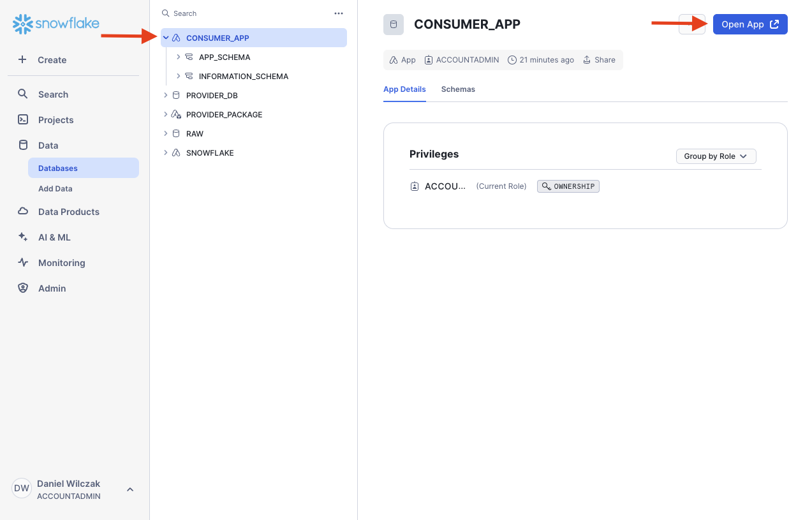This screenshot has width=812, height=520.
Task: Open the three-dots menu above database tree
Action: coord(339,13)
